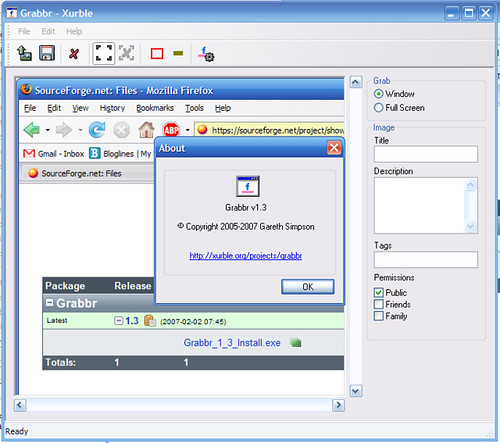Click Firefox reload icon in captured image

coord(97,130)
